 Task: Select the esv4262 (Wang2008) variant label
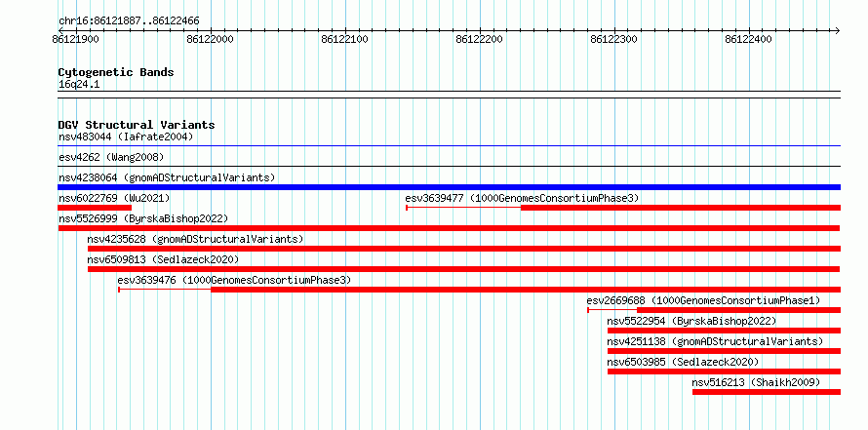[111, 157]
